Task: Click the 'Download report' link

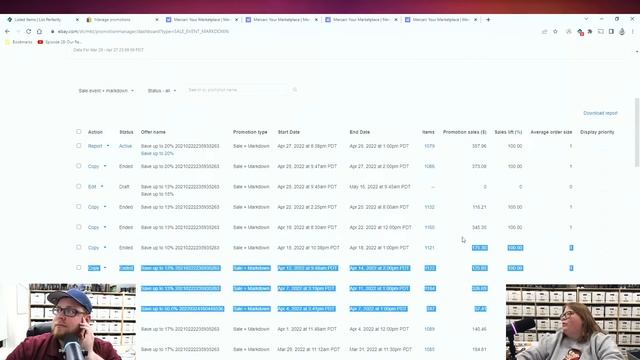Action: [600, 113]
